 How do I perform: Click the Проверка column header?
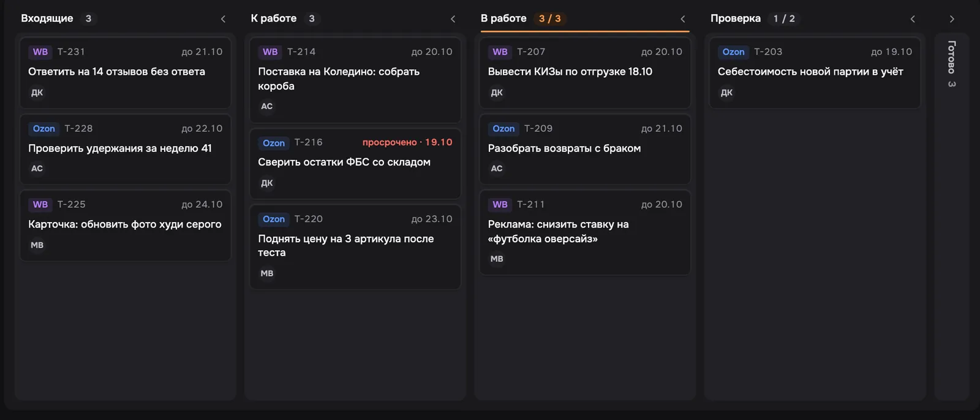(736, 18)
